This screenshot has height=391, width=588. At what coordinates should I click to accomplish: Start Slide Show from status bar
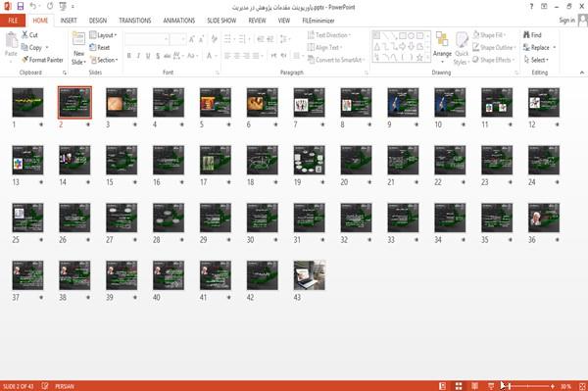point(491,386)
